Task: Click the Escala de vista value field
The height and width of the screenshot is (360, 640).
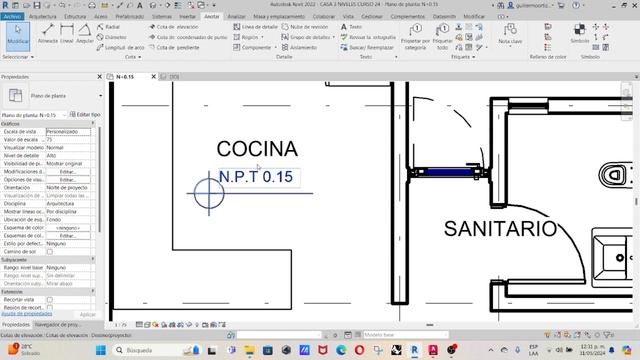Action: [x=68, y=131]
